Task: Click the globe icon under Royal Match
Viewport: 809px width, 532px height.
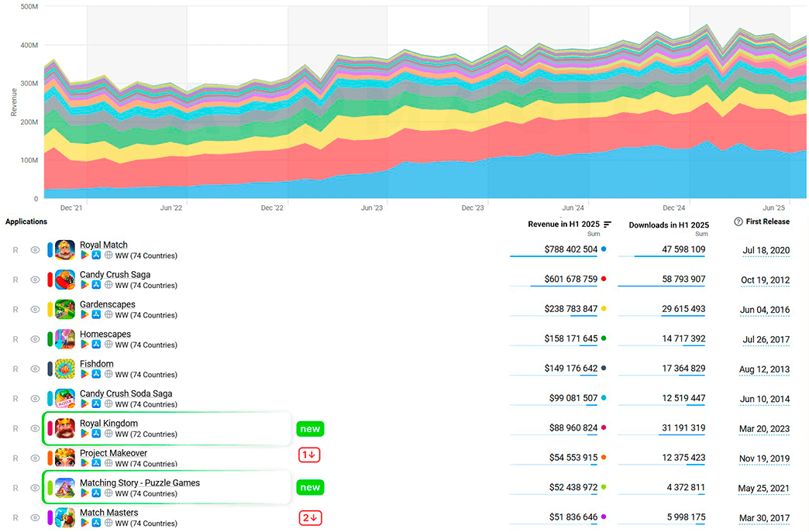Action: coord(108,256)
